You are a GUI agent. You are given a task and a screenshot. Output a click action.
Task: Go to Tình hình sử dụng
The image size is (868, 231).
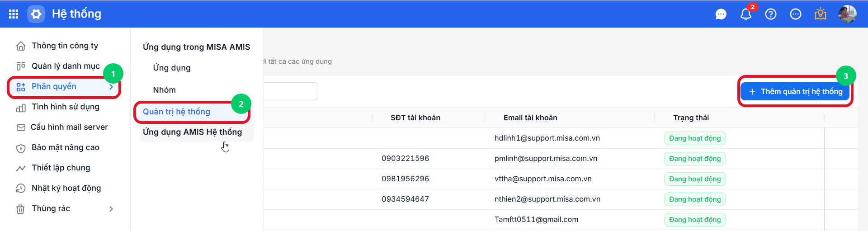click(x=65, y=107)
